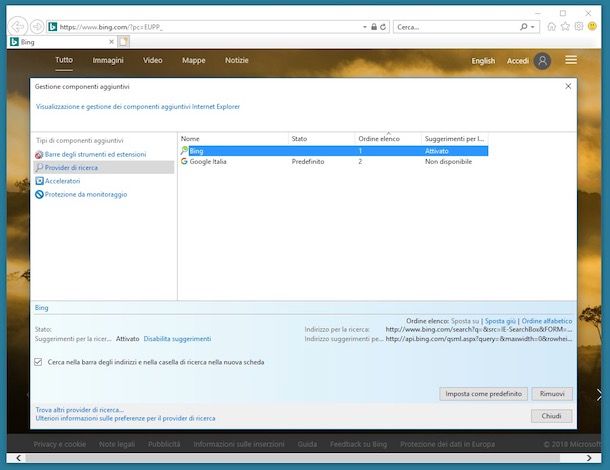
Task: Click the Imposta come predefinito button
Action: [484, 394]
